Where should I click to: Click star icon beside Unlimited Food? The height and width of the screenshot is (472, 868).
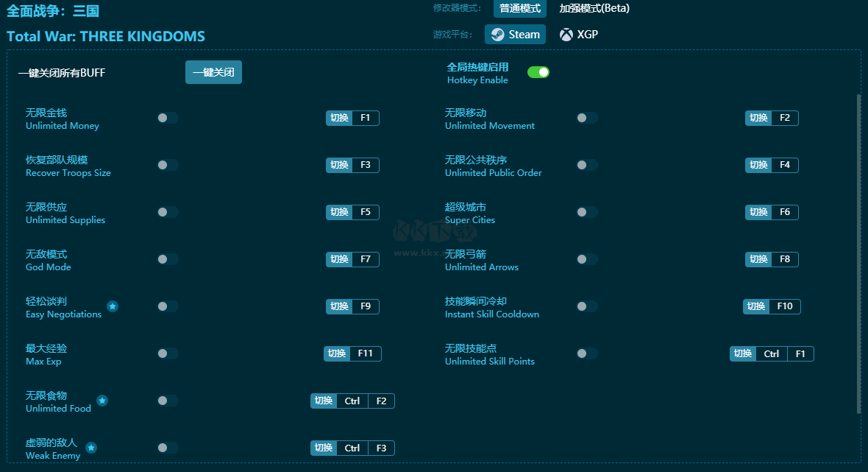102,401
